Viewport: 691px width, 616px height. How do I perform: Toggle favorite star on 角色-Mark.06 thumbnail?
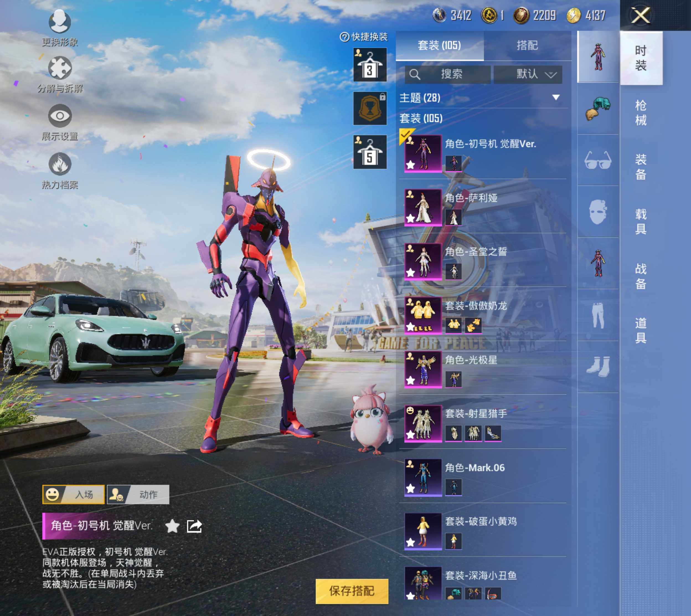411,488
